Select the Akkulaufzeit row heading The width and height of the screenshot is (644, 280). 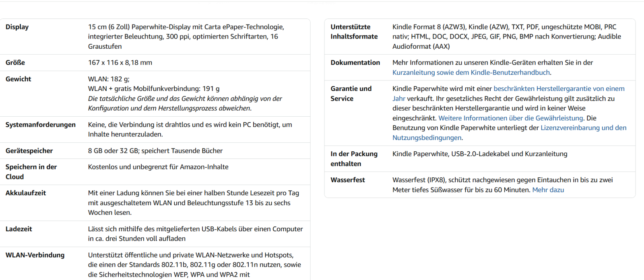click(26, 193)
